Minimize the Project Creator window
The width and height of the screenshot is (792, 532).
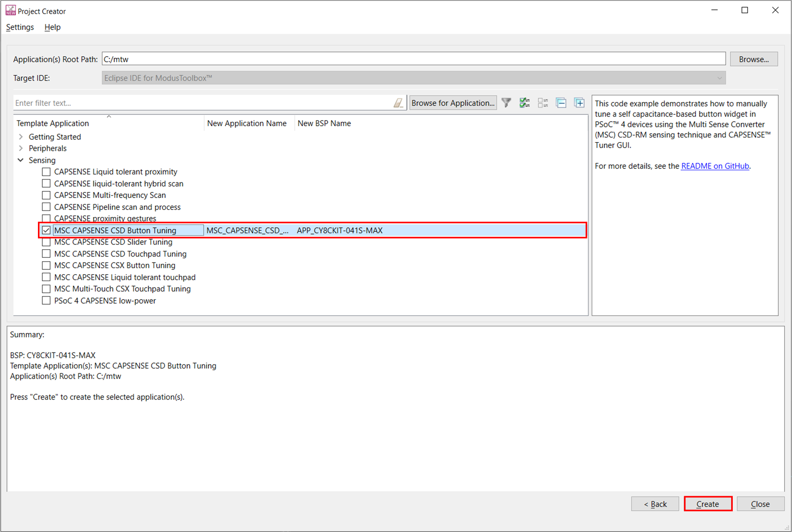pos(714,10)
